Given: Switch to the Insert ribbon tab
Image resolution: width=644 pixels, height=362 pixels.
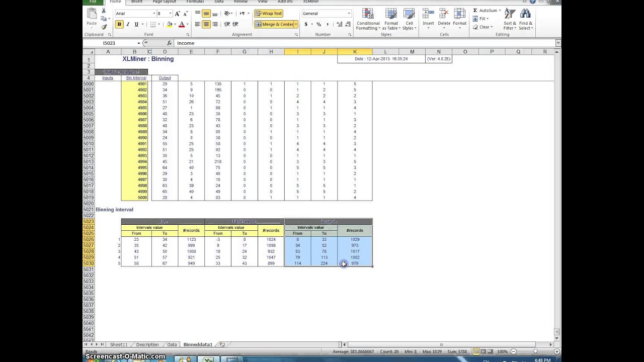Looking at the screenshot, I should 137,2.
